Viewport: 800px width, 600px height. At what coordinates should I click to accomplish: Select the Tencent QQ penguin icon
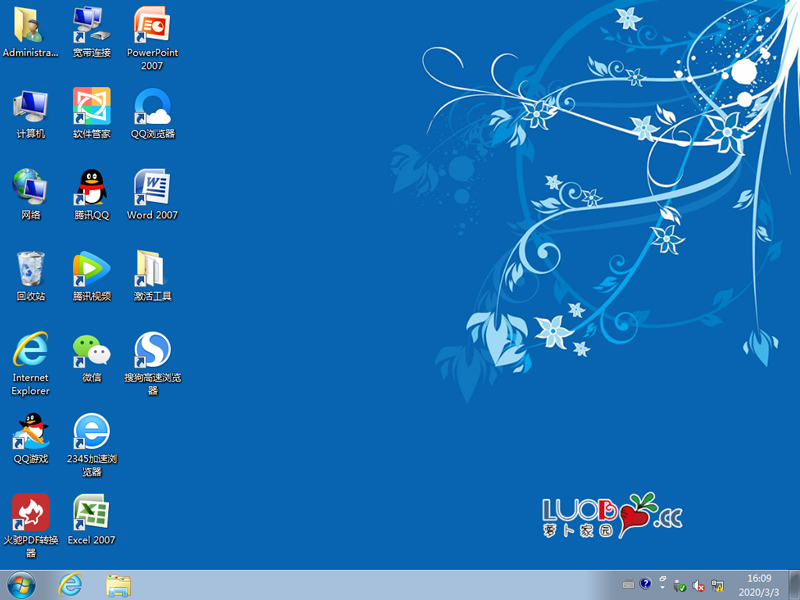point(91,188)
